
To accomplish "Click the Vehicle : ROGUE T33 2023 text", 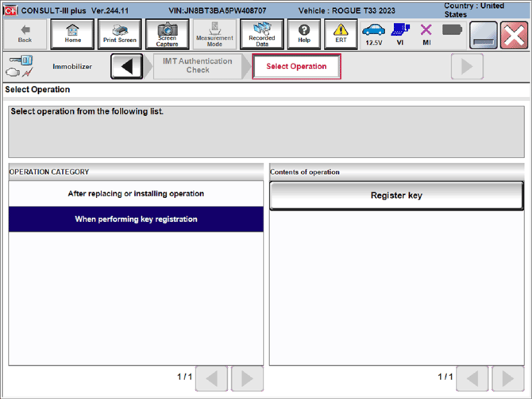I will 347,11.
